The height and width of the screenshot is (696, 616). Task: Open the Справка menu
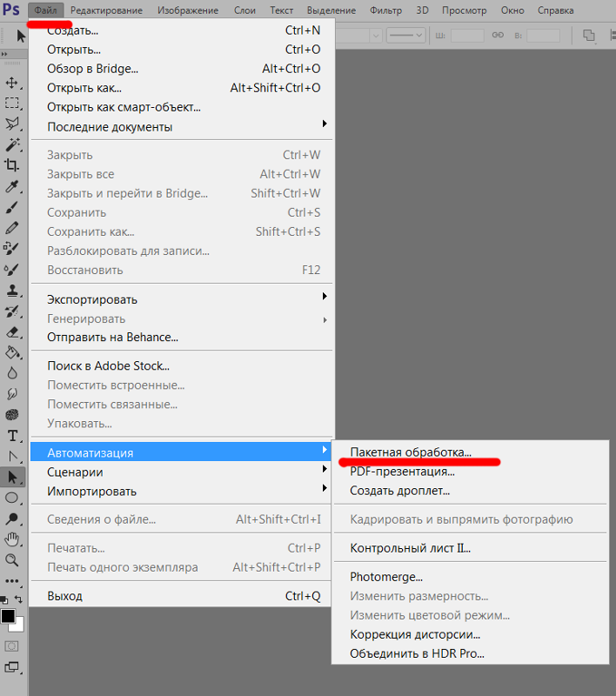click(x=556, y=10)
